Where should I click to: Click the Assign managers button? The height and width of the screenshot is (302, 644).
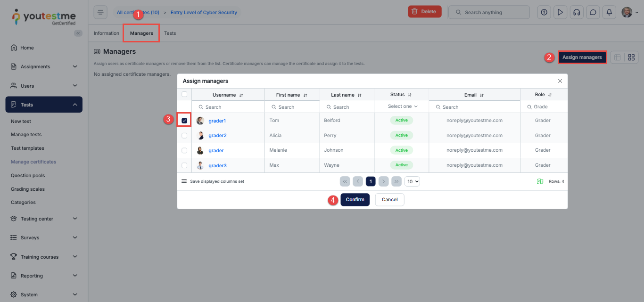tap(582, 57)
